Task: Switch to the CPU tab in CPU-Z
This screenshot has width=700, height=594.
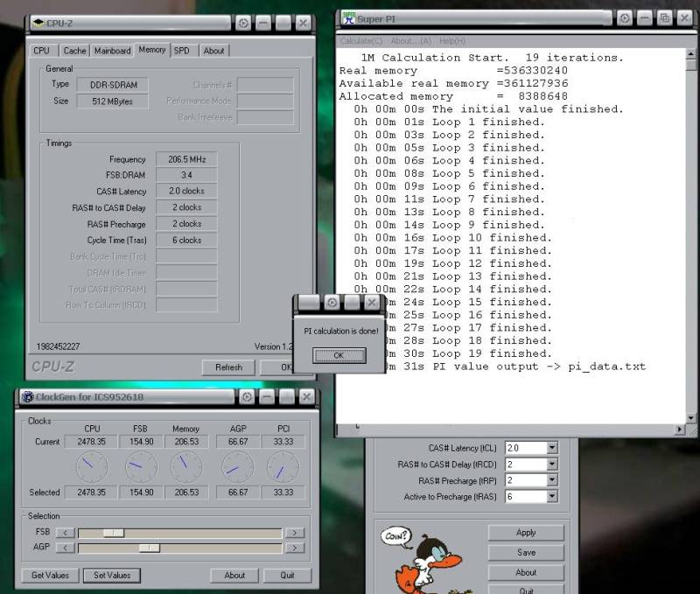Action: coord(41,51)
